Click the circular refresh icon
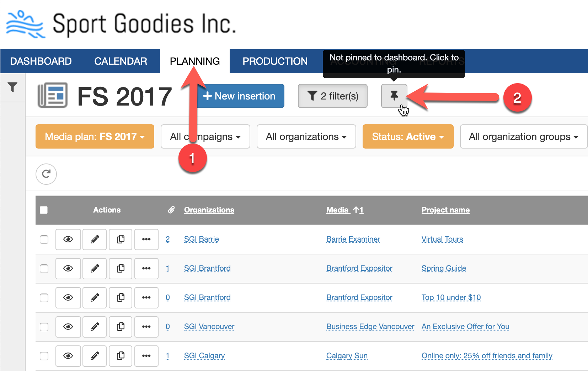This screenshot has width=588, height=371. 46,174
